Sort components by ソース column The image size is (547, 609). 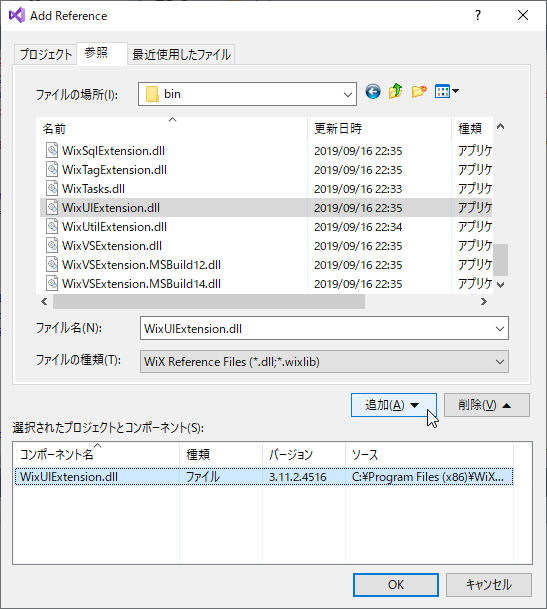click(429, 454)
